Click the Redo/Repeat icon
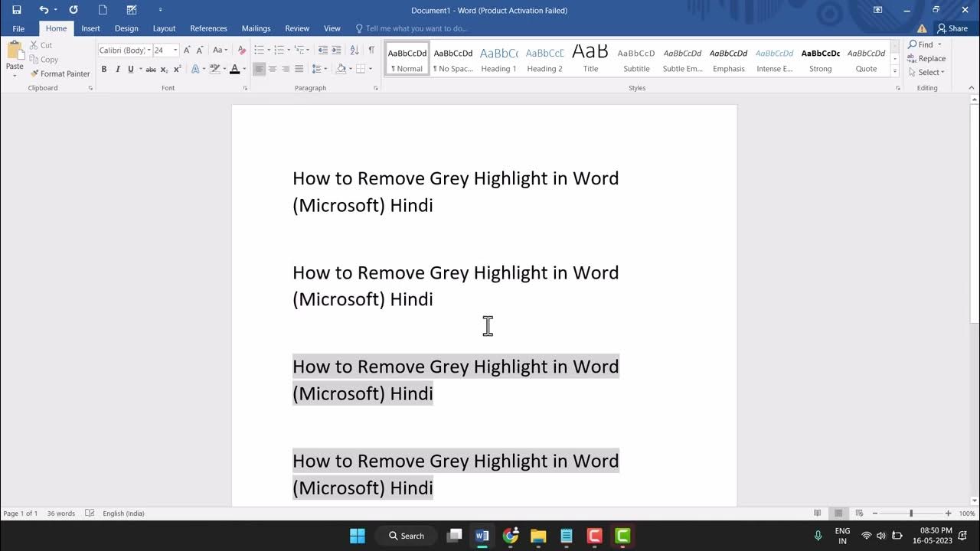Screen dimensions: 980x551 (73, 10)
